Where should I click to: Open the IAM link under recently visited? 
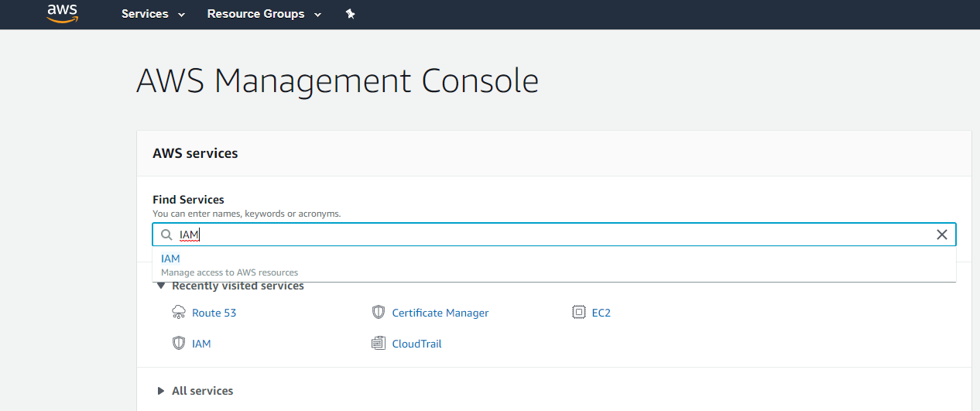point(201,344)
